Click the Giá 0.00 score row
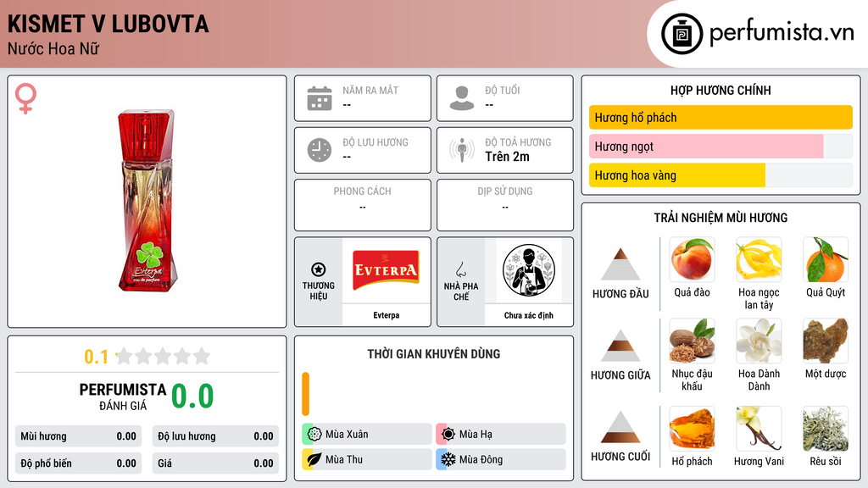The height and width of the screenshot is (488, 868). 215,463
